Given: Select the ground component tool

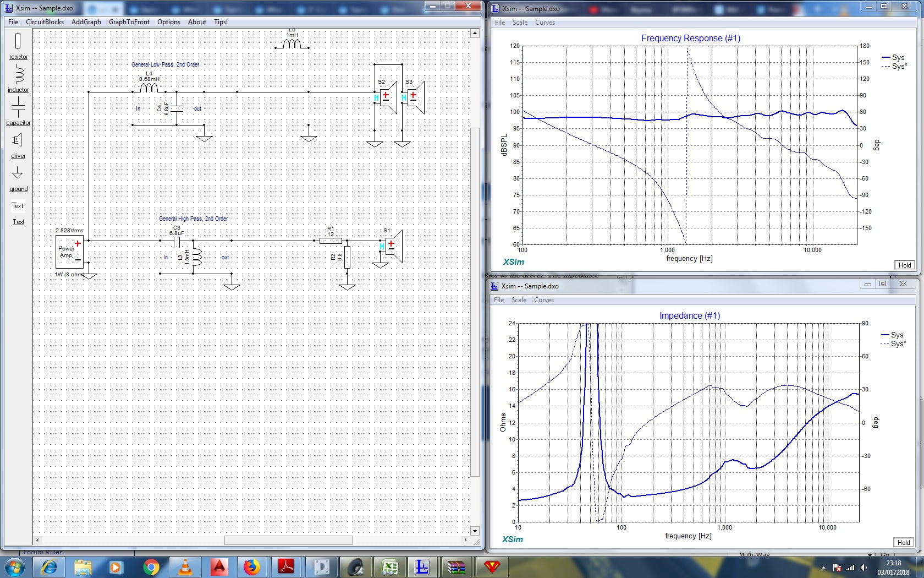Looking at the screenshot, I should pyautogui.click(x=18, y=178).
